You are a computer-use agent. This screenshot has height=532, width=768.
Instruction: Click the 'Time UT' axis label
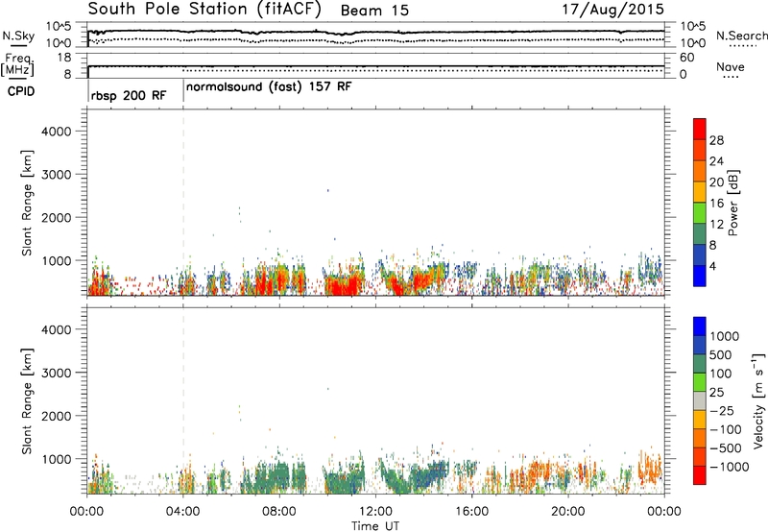375,526
